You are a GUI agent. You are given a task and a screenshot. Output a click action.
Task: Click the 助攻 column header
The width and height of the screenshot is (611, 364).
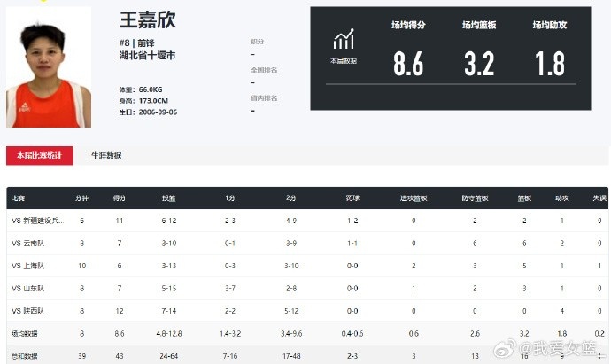[561, 198]
